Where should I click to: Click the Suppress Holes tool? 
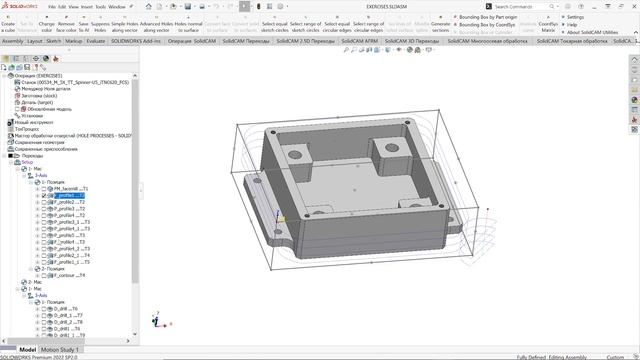(x=100, y=25)
